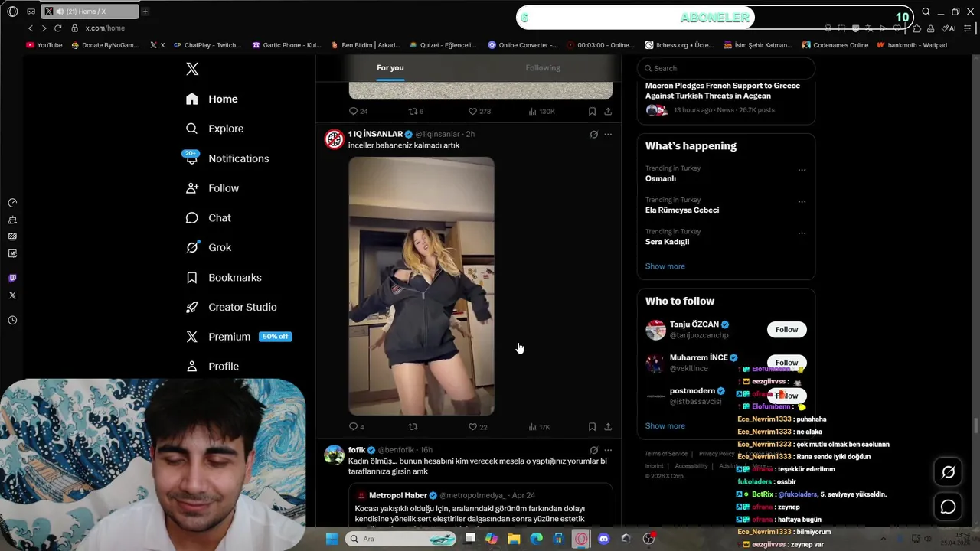The width and height of the screenshot is (980, 551).
Task: Open Twitch icon in Opera sidebar
Action: click(x=12, y=278)
